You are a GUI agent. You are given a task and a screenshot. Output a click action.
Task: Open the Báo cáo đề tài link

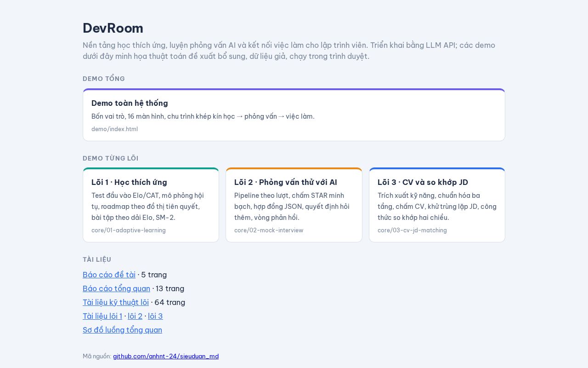(x=109, y=275)
